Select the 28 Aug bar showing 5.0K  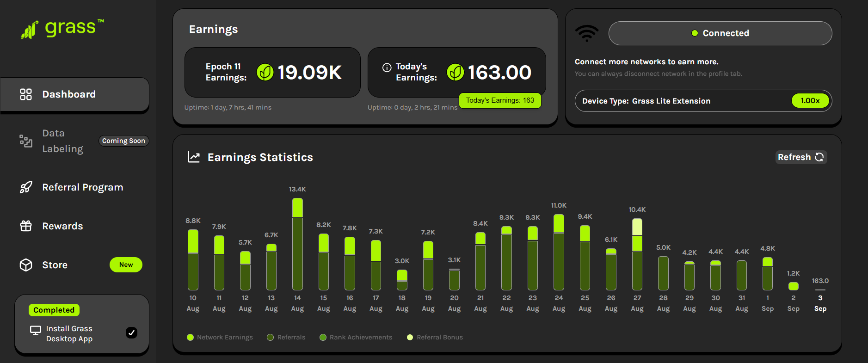point(663,273)
